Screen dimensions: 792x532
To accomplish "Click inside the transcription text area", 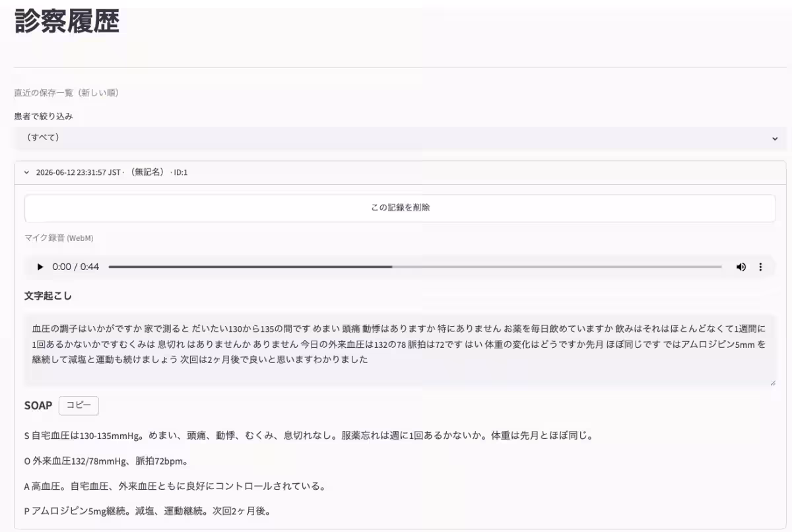I will pyautogui.click(x=400, y=350).
